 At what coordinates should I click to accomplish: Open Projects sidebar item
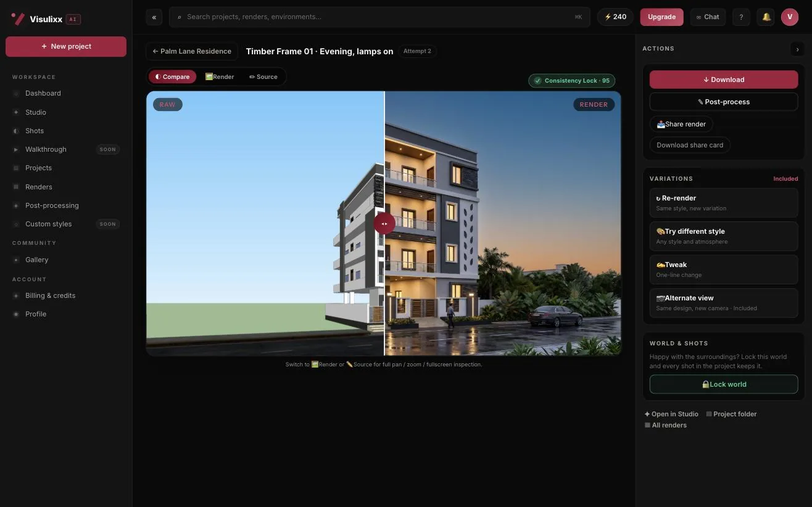(x=66, y=168)
